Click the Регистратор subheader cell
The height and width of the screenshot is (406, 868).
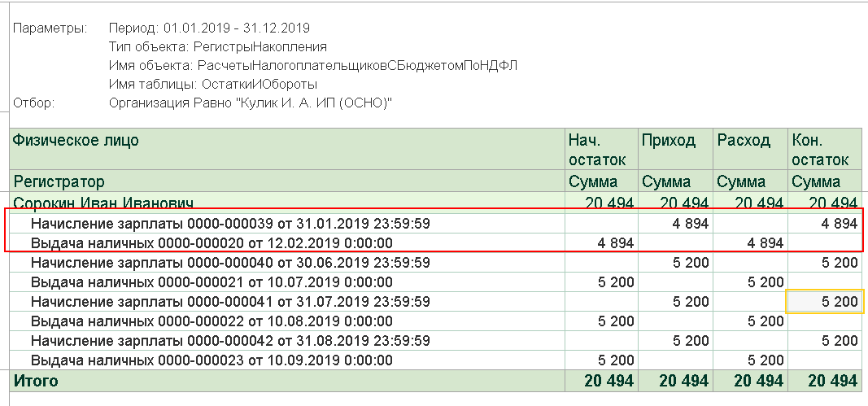(x=286, y=181)
